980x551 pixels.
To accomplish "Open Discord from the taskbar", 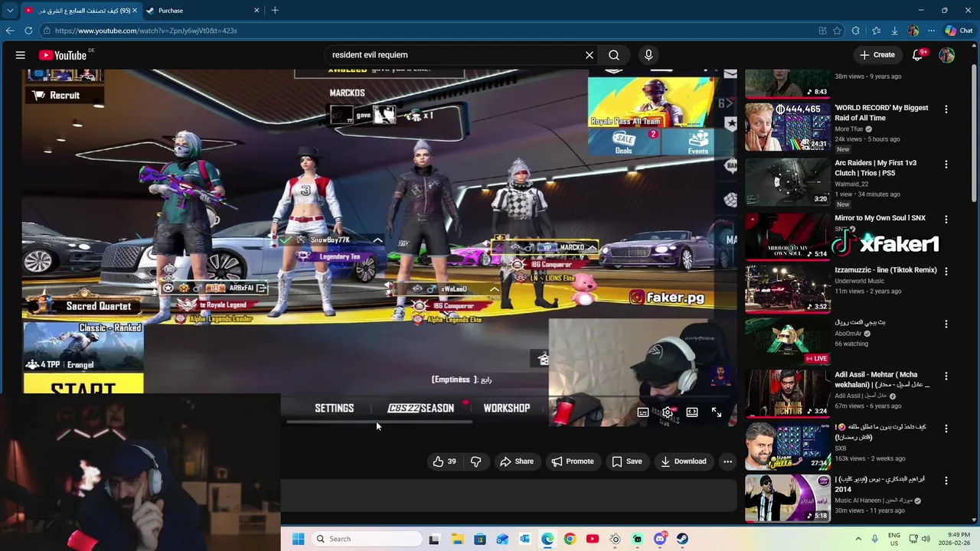I will point(660,539).
